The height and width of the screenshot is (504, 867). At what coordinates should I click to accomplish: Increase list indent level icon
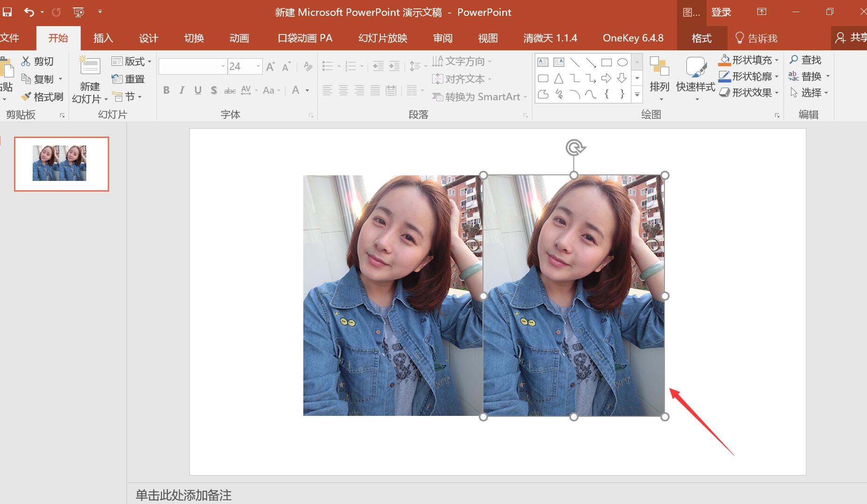[x=394, y=66]
